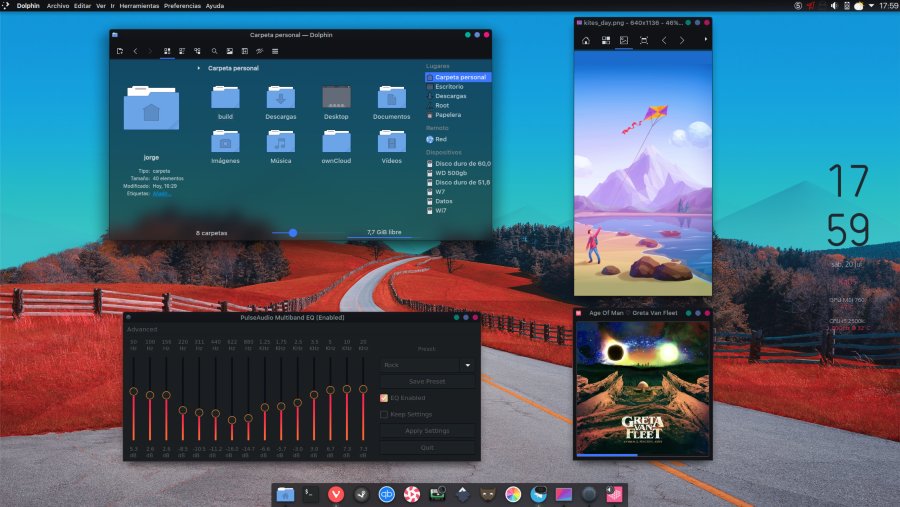This screenshot has height=507, width=900.
Task: Open the Herramientas menu
Action: (x=139, y=6)
